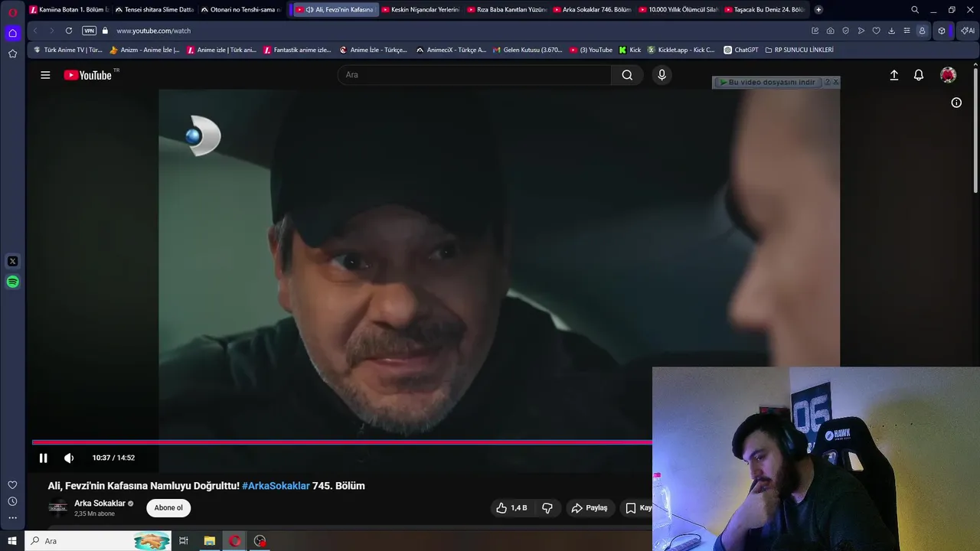Open 'Anizm - Anime İzle' bookmark
This screenshot has width=980, height=551.
pos(145,50)
